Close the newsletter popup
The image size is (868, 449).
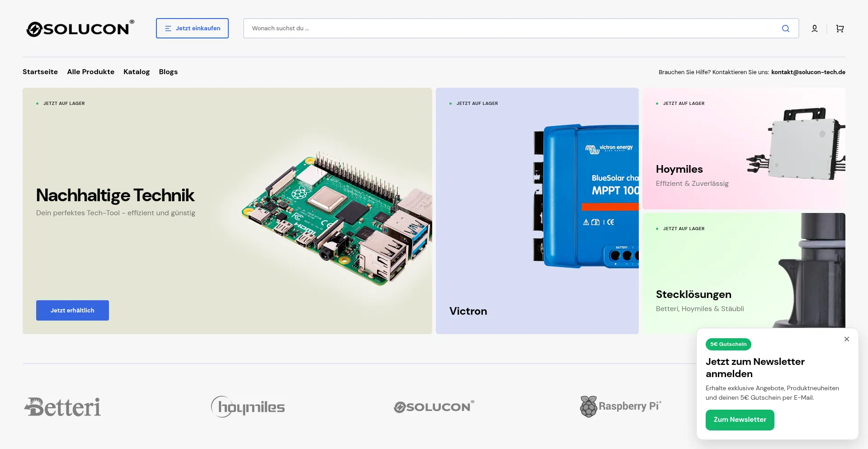847,339
